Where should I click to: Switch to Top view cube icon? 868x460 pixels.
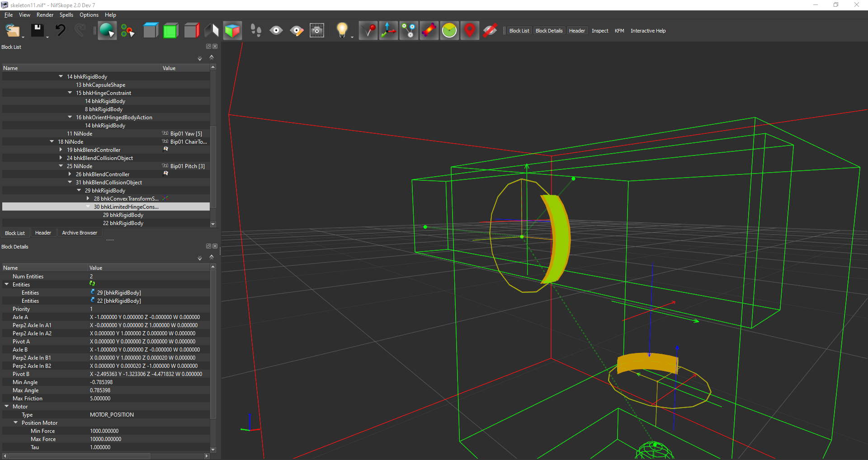(151, 31)
